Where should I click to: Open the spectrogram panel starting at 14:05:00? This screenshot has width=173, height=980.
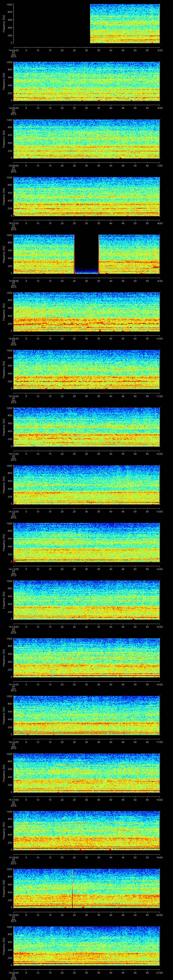point(87,81)
